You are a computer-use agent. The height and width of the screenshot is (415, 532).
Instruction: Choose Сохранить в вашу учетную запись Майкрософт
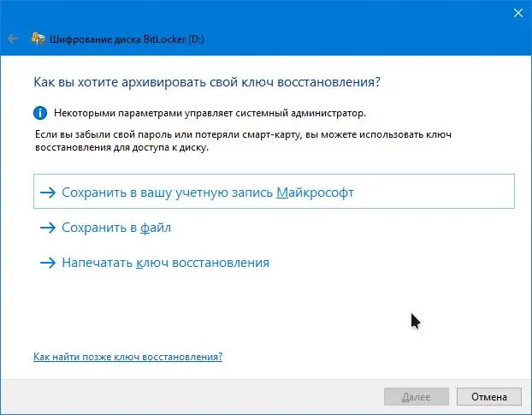point(274,192)
